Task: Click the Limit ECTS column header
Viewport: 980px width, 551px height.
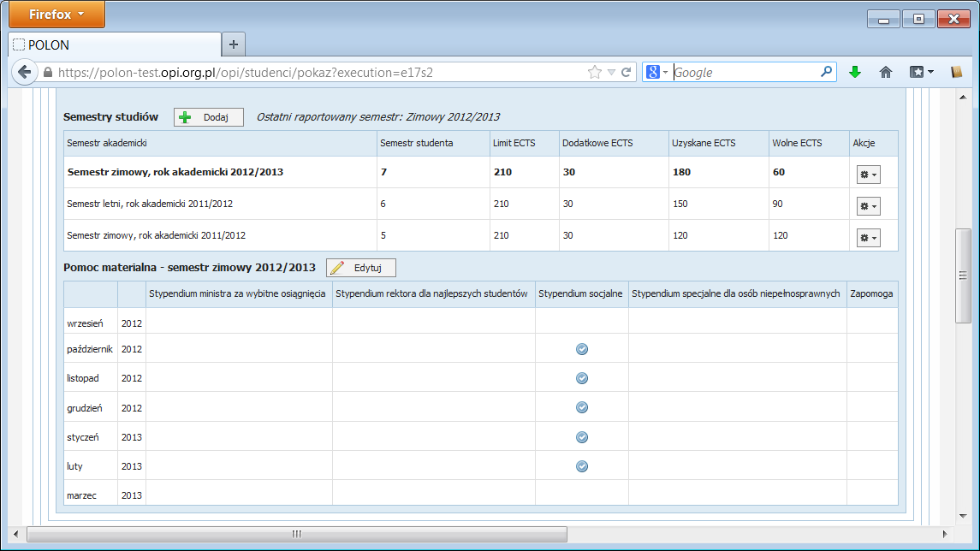Action: 524,143
